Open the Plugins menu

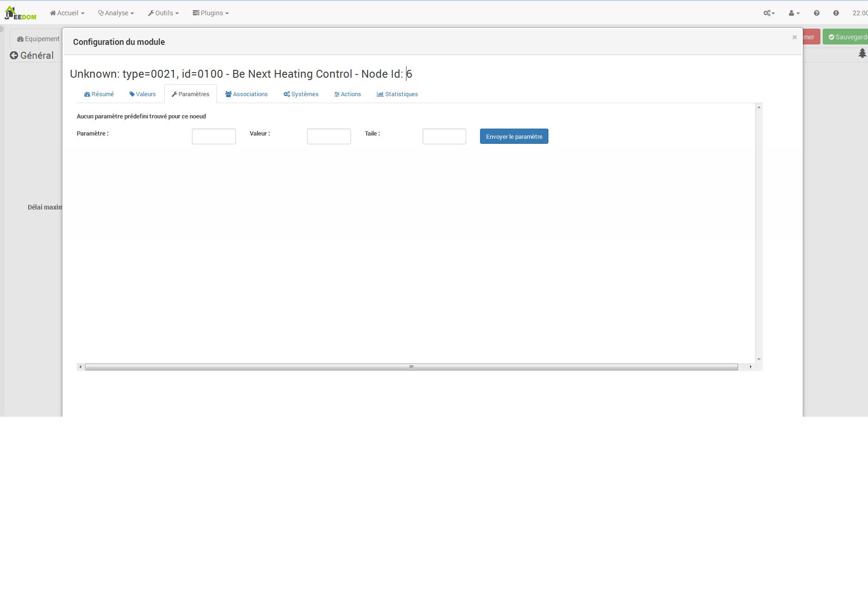tap(211, 13)
